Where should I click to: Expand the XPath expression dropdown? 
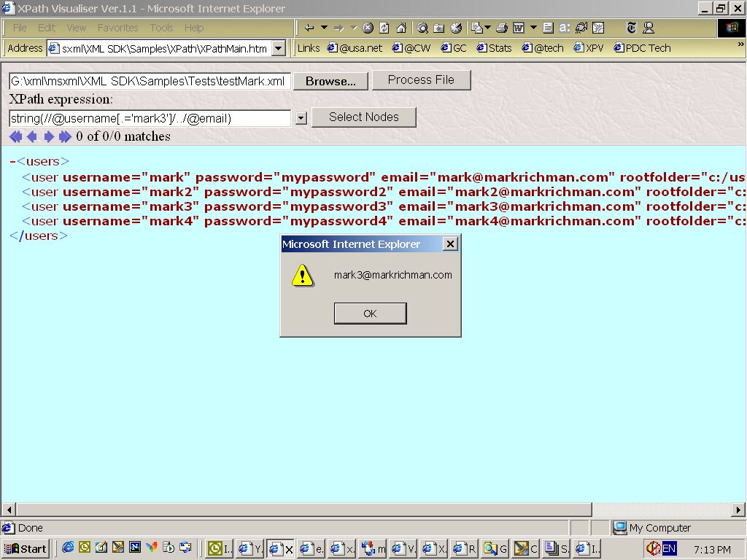click(301, 117)
